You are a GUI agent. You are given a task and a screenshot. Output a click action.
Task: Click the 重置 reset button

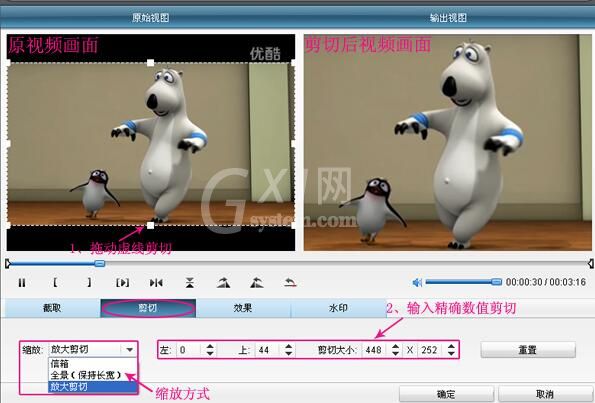click(528, 350)
